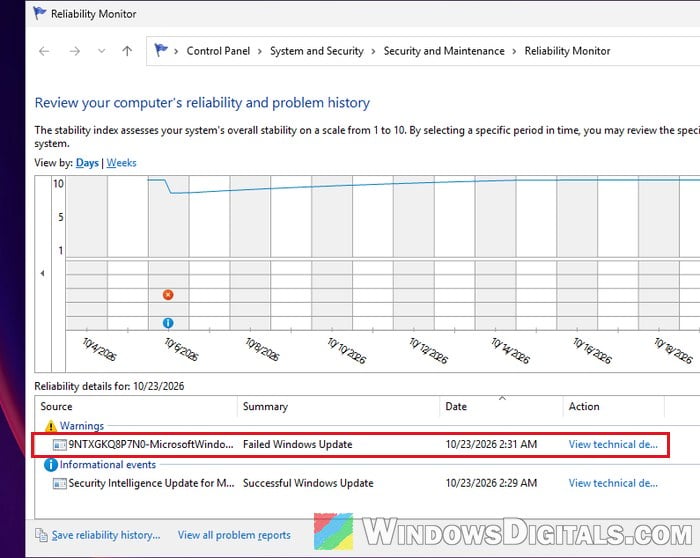Select the 10/8/2026 date column label
The height and width of the screenshot is (558, 700).
click(262, 350)
